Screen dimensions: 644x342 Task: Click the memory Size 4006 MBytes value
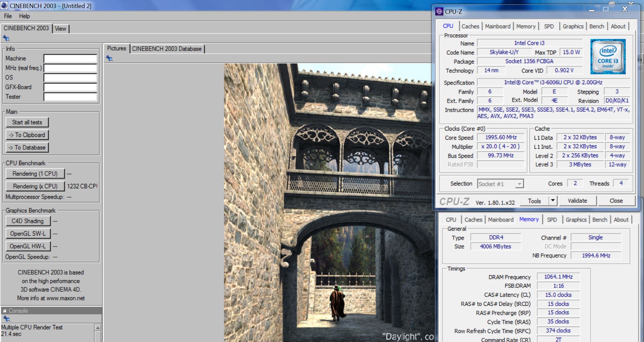(495, 246)
